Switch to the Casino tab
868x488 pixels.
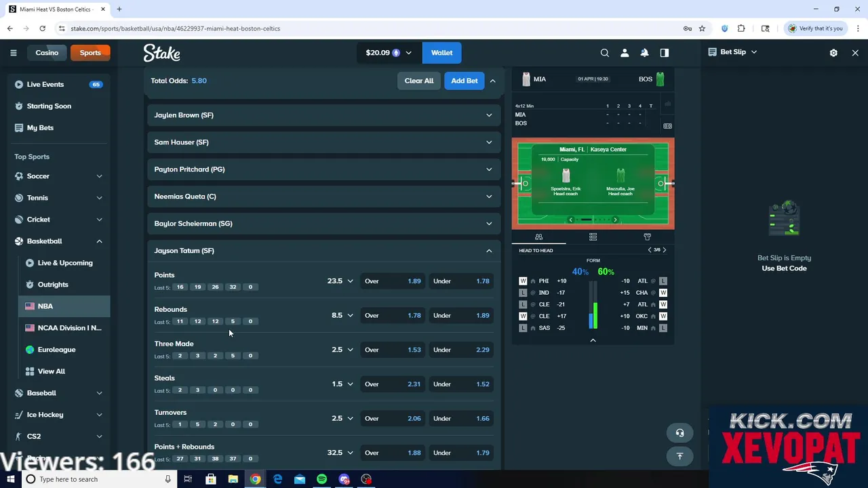click(47, 53)
